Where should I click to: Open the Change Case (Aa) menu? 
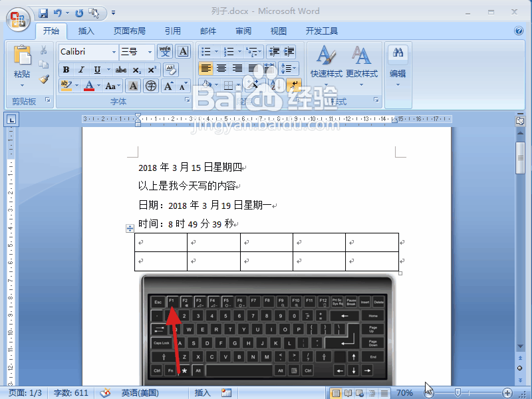(x=112, y=86)
